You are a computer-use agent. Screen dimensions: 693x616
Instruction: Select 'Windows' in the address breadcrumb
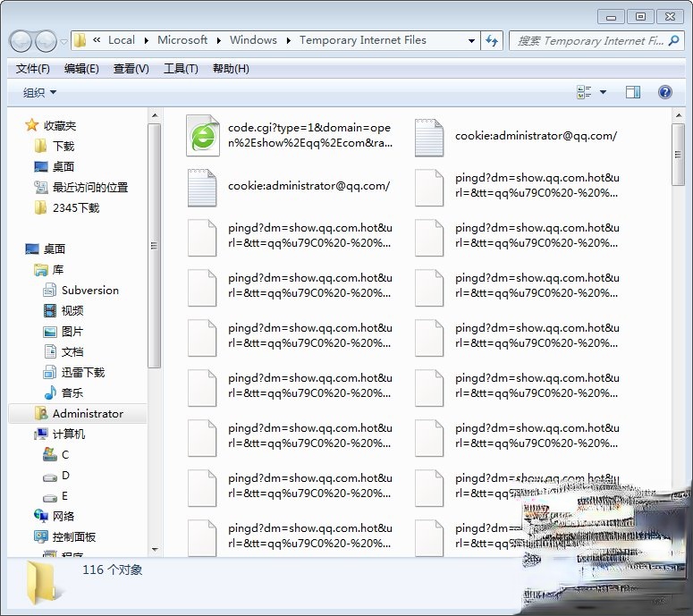point(253,40)
